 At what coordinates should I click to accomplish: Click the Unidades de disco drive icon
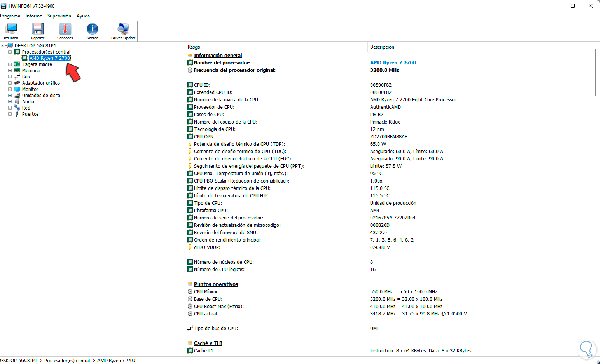17,95
